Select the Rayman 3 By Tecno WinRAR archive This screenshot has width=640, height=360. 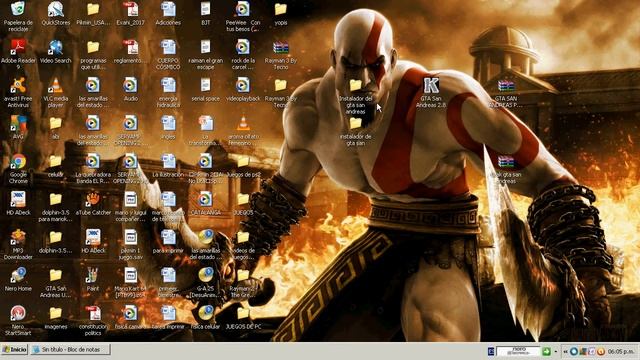pyautogui.click(x=281, y=54)
